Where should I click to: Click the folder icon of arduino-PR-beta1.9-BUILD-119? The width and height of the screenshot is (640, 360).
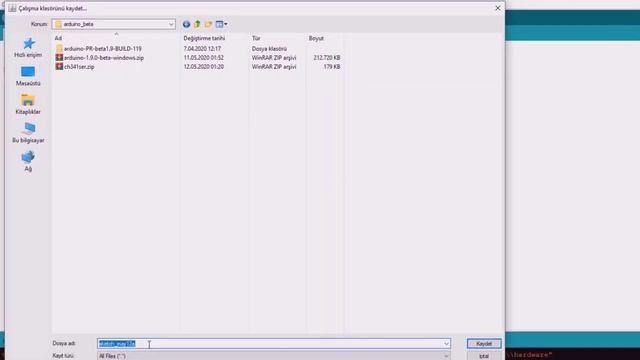(x=59, y=49)
